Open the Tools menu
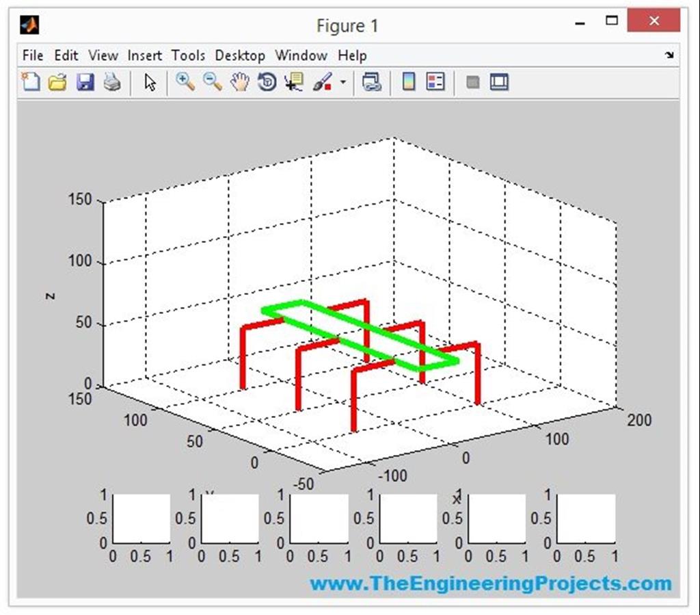 (188, 55)
